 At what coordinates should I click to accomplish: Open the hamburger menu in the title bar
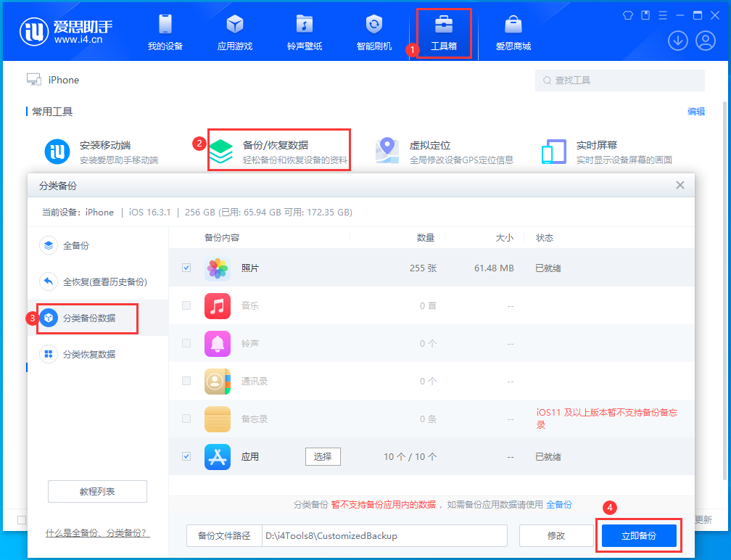662,15
